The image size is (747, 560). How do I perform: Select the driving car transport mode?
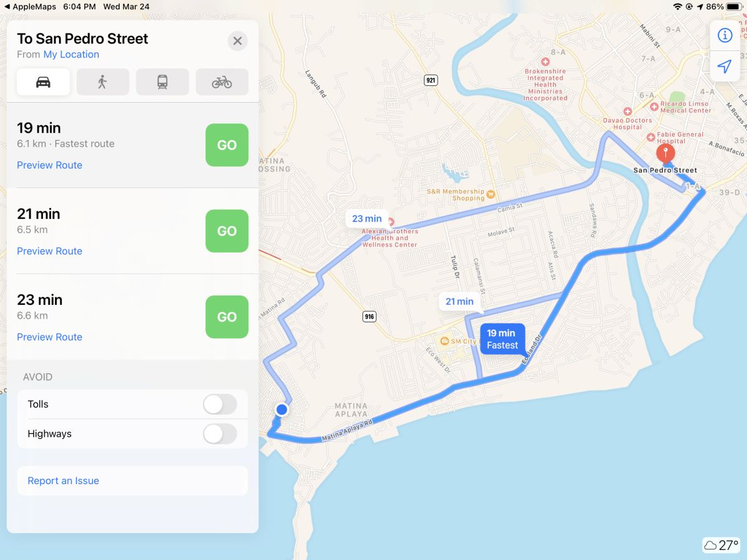[x=43, y=82]
